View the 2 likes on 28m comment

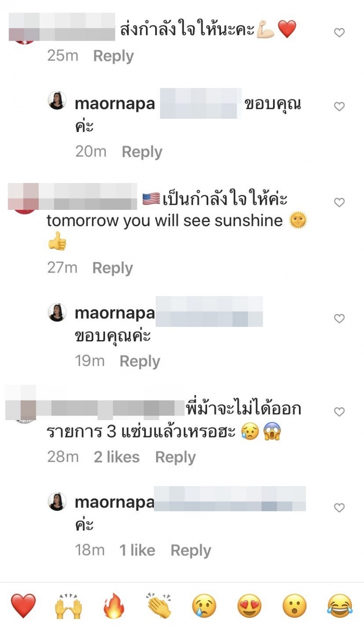coord(116,457)
